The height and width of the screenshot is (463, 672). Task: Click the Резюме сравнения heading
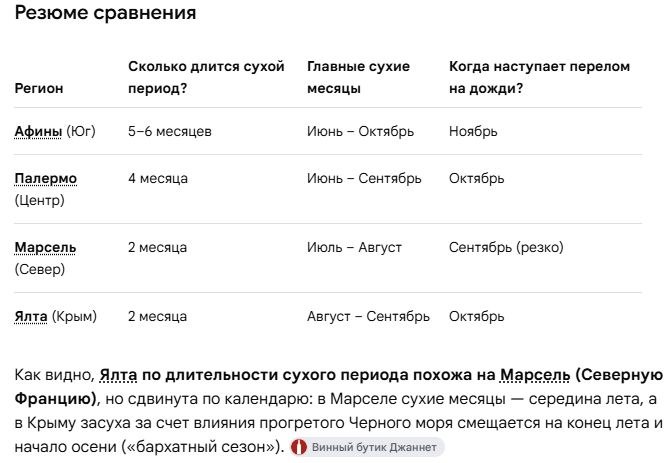pos(105,13)
